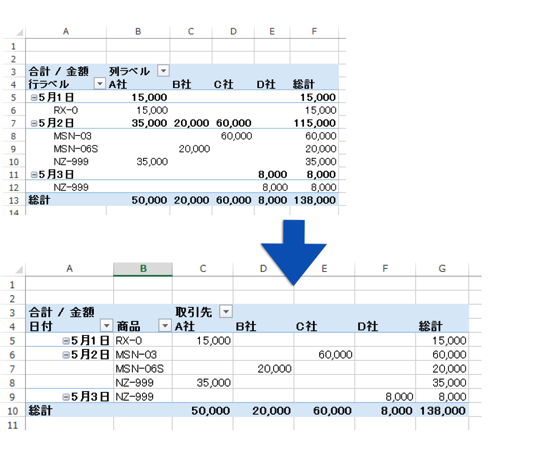This screenshot has width=550, height=450.
Task: Collapse 5月3日 group in lower pivot table
Action: click(x=66, y=397)
